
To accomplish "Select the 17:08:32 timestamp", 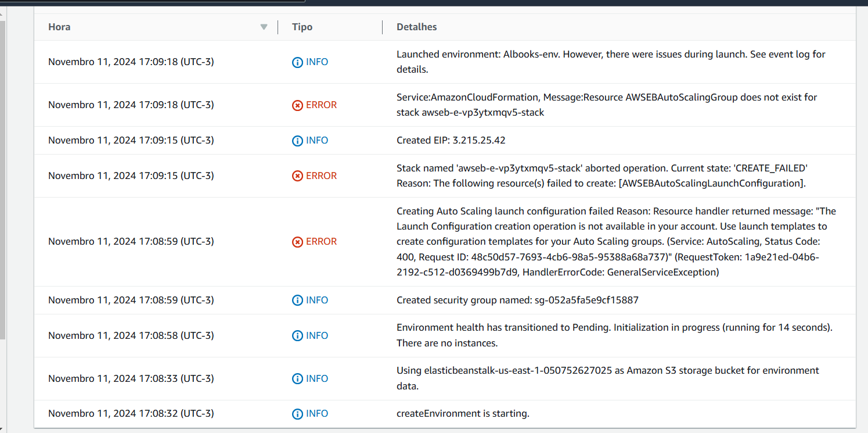I will (x=131, y=413).
